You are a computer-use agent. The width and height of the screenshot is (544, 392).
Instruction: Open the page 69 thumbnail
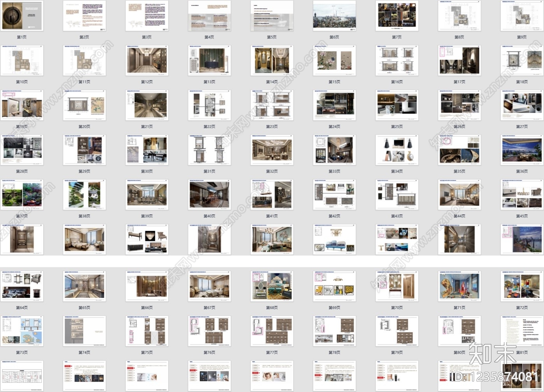[334, 287]
